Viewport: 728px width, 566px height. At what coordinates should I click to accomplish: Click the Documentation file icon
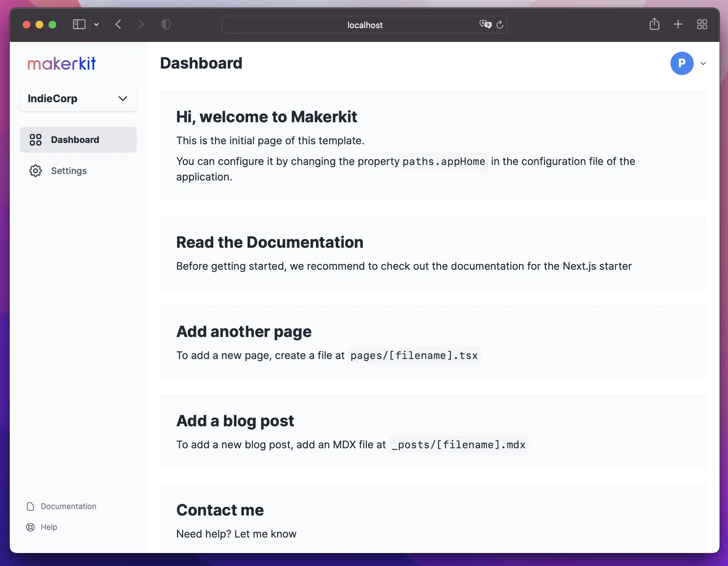pos(30,506)
